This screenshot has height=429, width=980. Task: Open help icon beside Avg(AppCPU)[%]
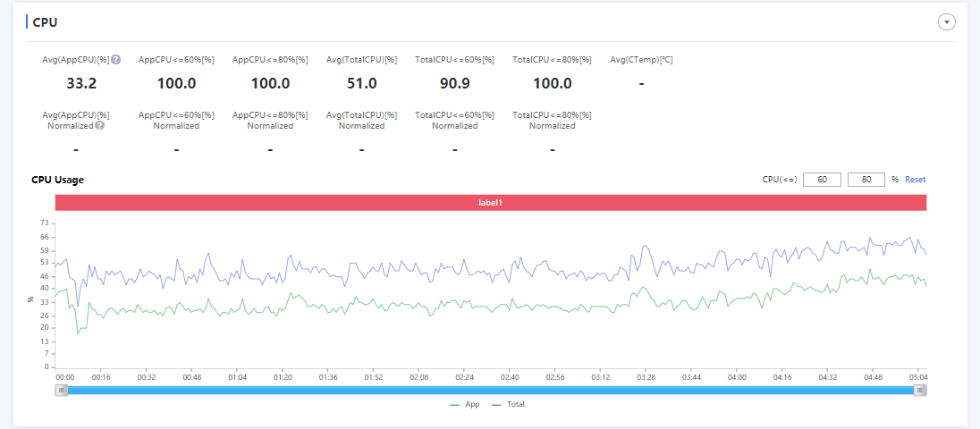[115, 60]
